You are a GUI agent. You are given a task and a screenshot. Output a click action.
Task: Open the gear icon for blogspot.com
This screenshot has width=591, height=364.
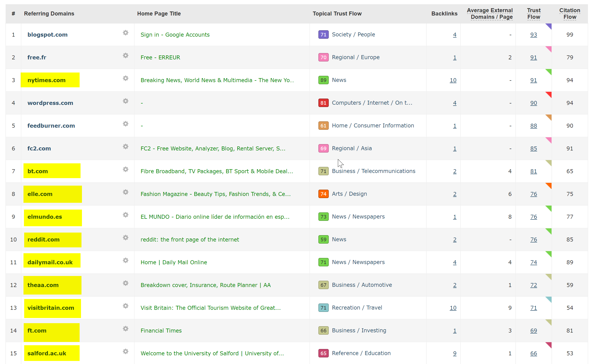pos(125,33)
